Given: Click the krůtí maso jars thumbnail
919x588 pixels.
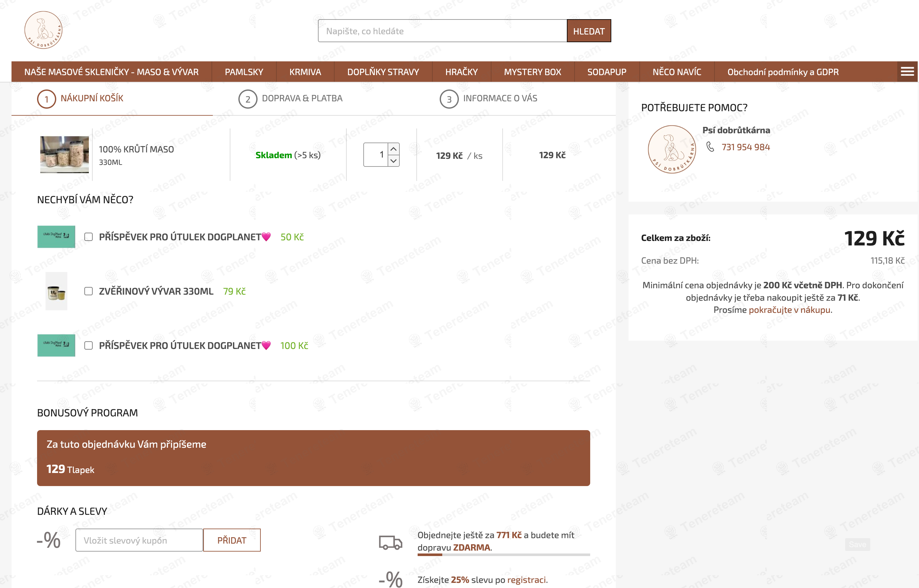Looking at the screenshot, I should (x=65, y=154).
